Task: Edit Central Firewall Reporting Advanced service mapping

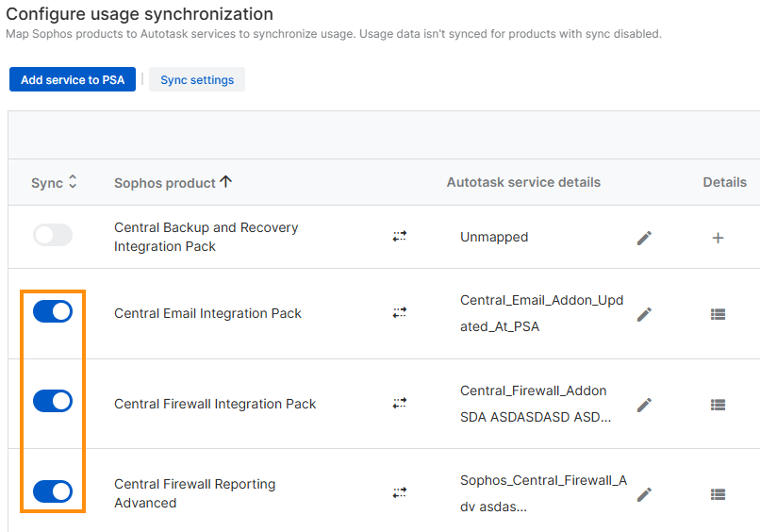Action: [644, 494]
